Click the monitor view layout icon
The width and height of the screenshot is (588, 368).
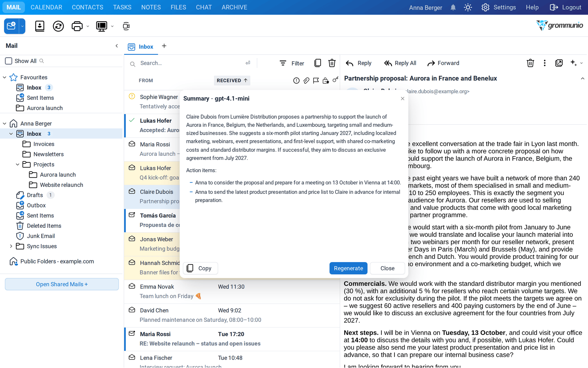[x=101, y=26]
